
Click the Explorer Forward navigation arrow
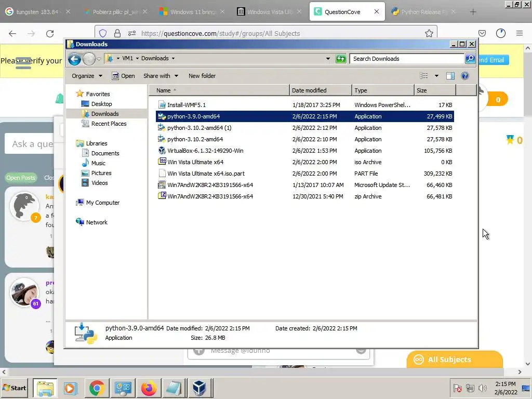coord(89,59)
